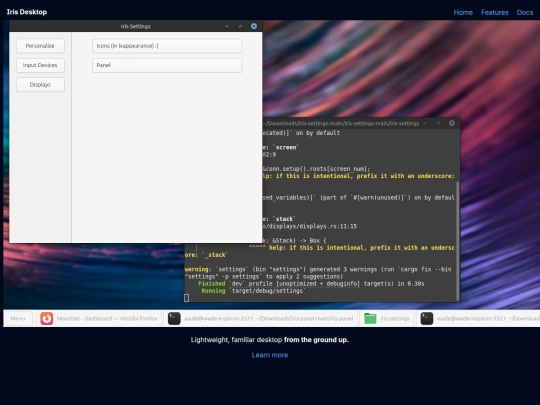This screenshot has width=540, height=405.
Task: Click the 'target/debug/settings' text in terminal
Action: click(267, 291)
